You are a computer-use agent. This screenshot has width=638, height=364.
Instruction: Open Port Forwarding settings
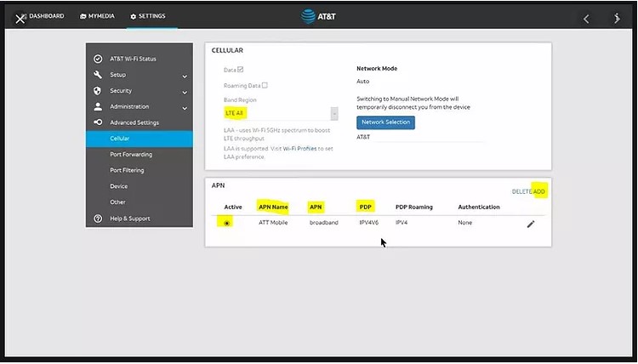131,155
